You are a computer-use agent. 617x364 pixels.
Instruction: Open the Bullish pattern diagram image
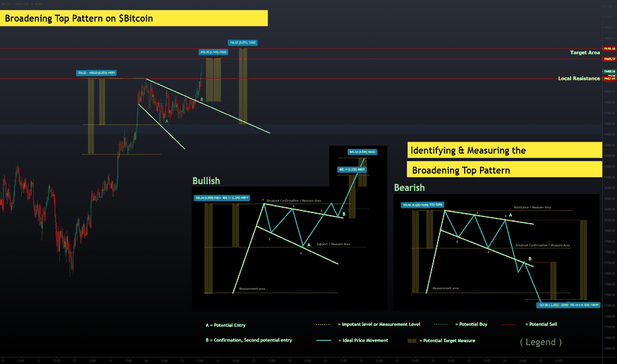click(x=289, y=248)
